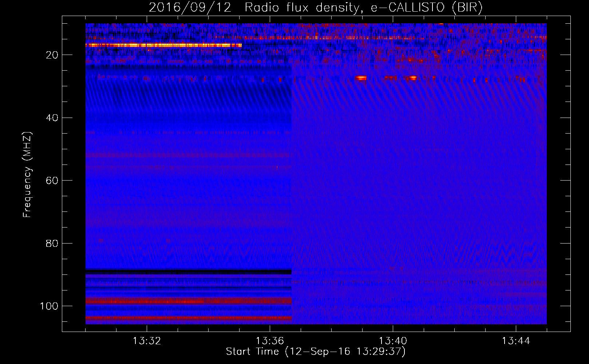
Task: Click the 13:44 time tick label
Action: coord(516,341)
